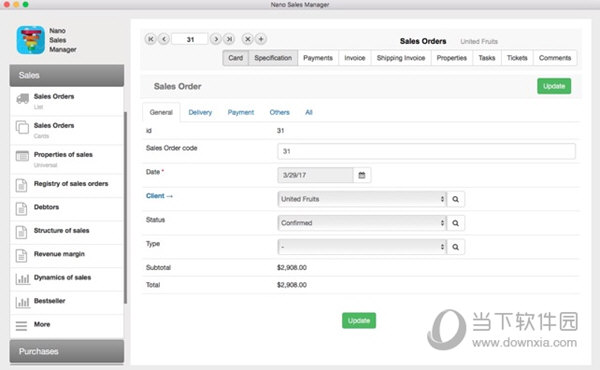Click the Subtotal value $2,908.00
The height and width of the screenshot is (370, 600).
(x=292, y=267)
